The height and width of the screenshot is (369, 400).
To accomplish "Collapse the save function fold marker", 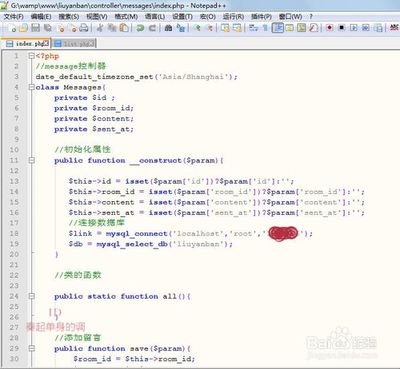I will click(x=31, y=348).
